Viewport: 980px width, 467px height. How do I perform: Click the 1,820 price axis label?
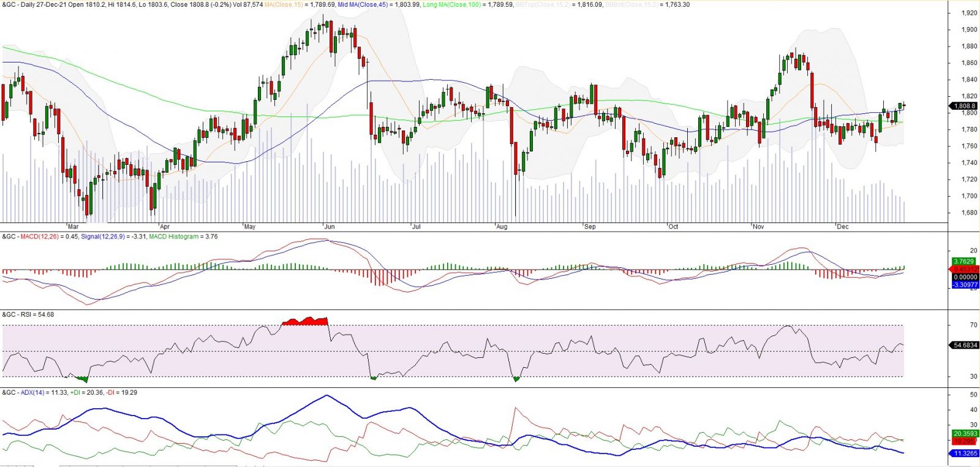(x=969, y=96)
